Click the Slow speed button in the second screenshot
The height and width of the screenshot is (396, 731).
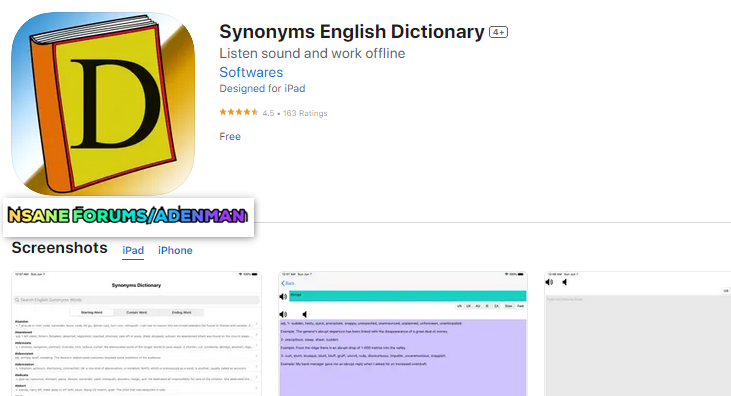[508, 306]
